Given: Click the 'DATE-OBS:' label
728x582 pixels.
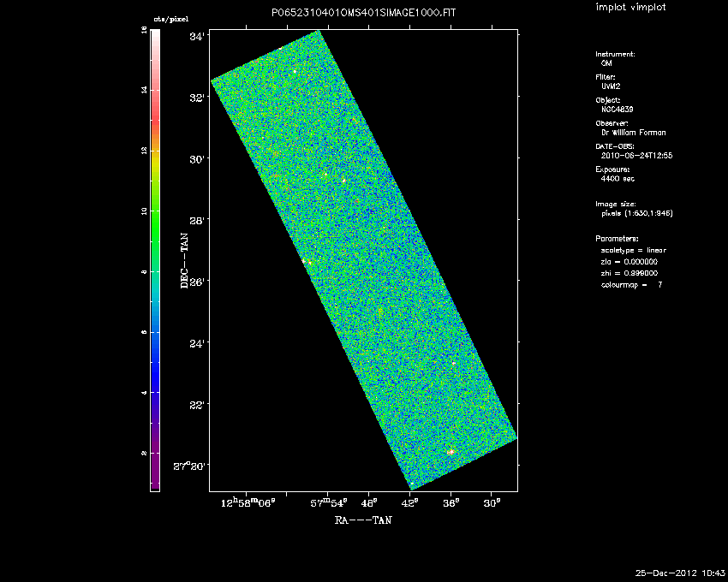Looking at the screenshot, I should click(x=614, y=146).
